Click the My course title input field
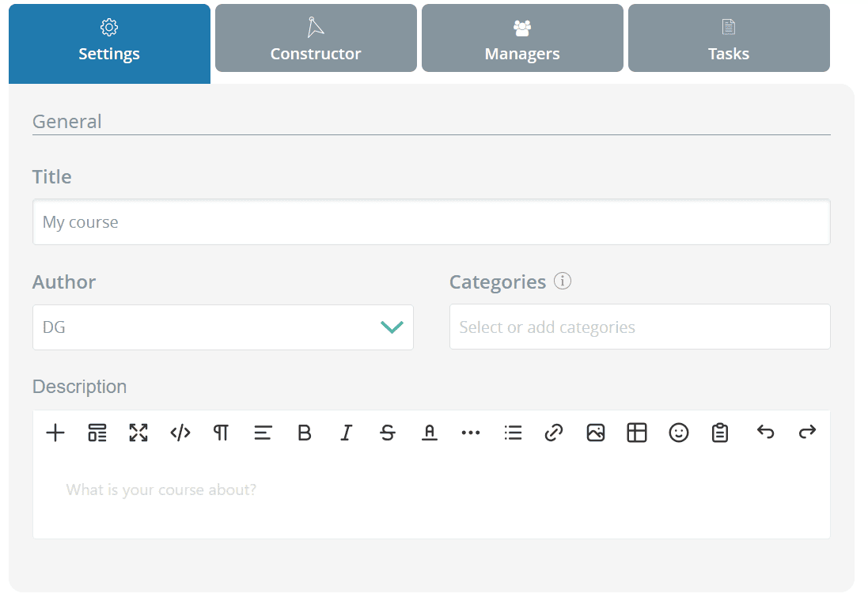This screenshot has height=601, width=868. (431, 222)
